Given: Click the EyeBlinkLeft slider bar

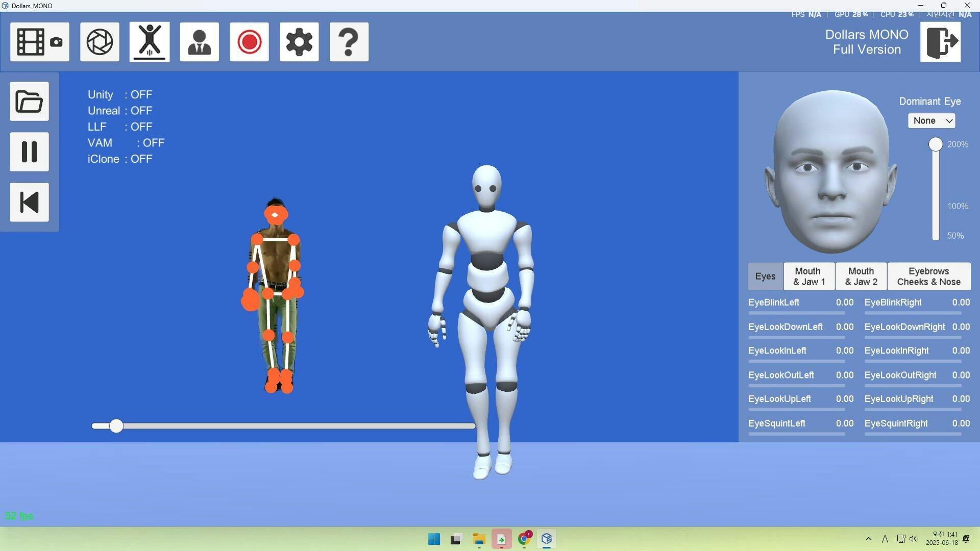Looking at the screenshot, I should click(797, 313).
